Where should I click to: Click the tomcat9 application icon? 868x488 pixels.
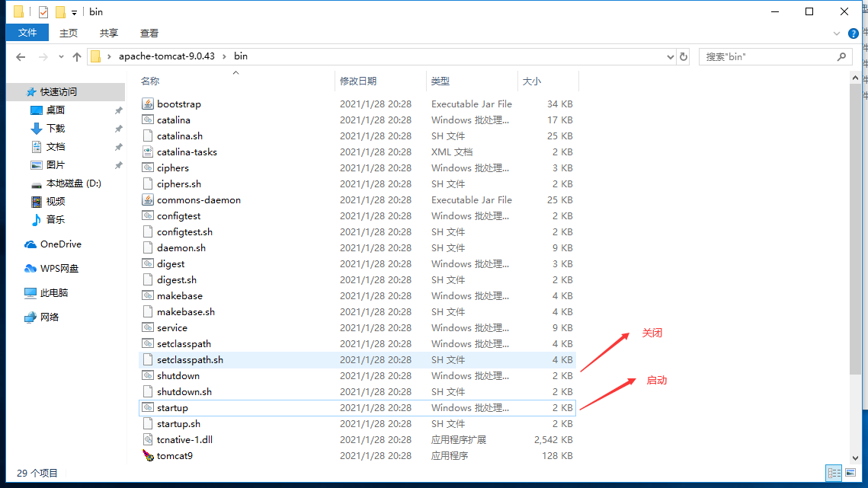click(x=148, y=456)
